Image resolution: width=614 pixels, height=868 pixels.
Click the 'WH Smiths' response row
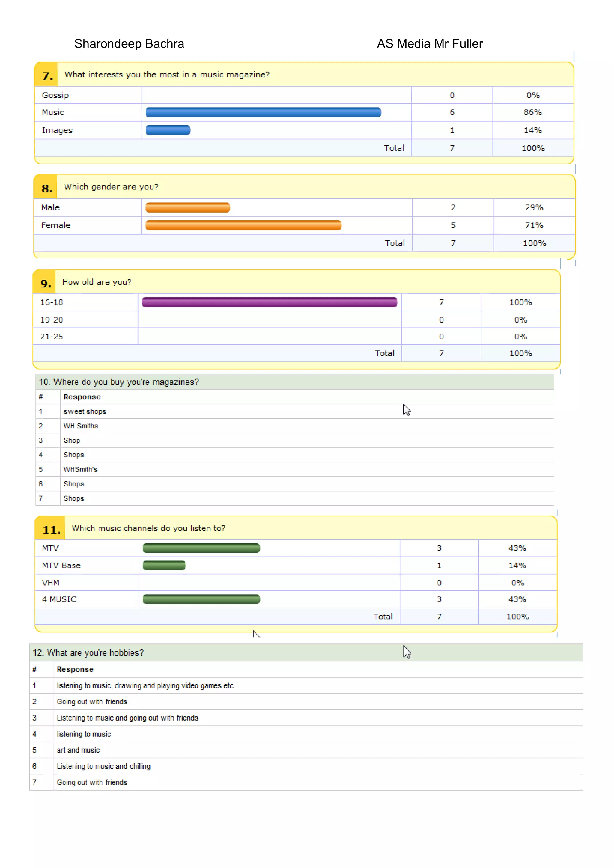coord(81,426)
